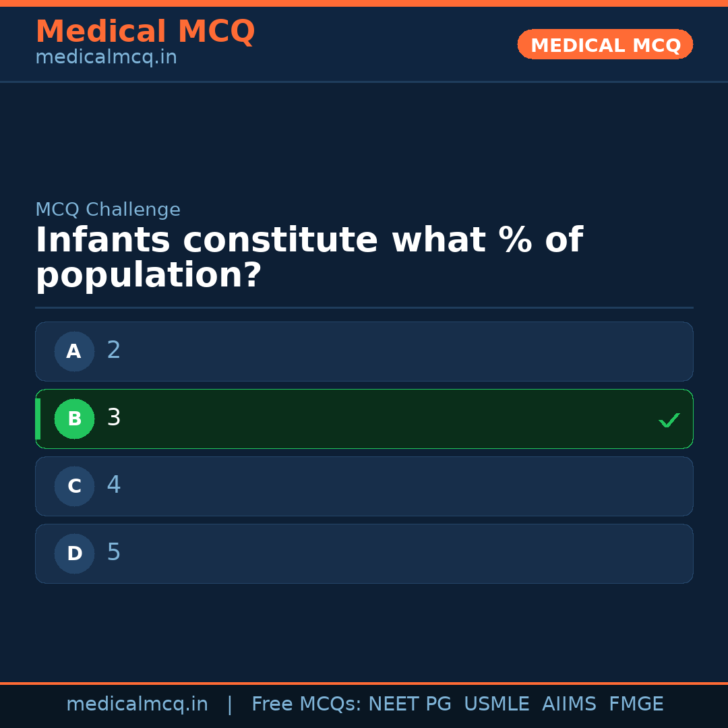Click the green left accent bar on option B
The height and width of the screenshot is (728, 728).
click(x=38, y=419)
